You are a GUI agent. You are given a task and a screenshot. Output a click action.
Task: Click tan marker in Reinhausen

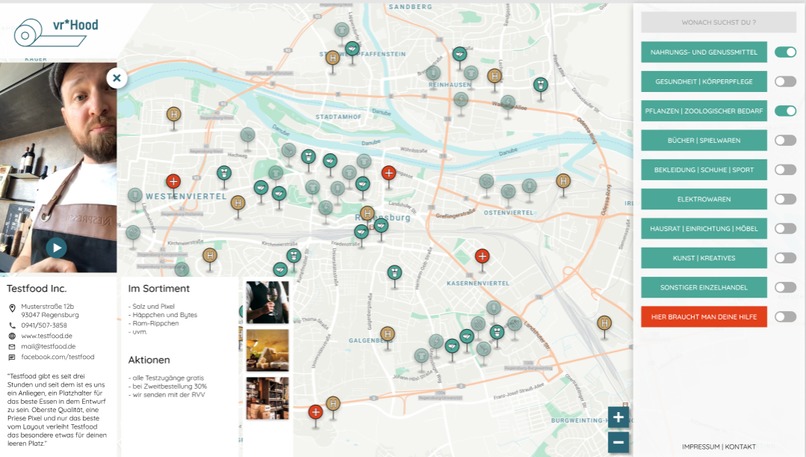coord(494,76)
